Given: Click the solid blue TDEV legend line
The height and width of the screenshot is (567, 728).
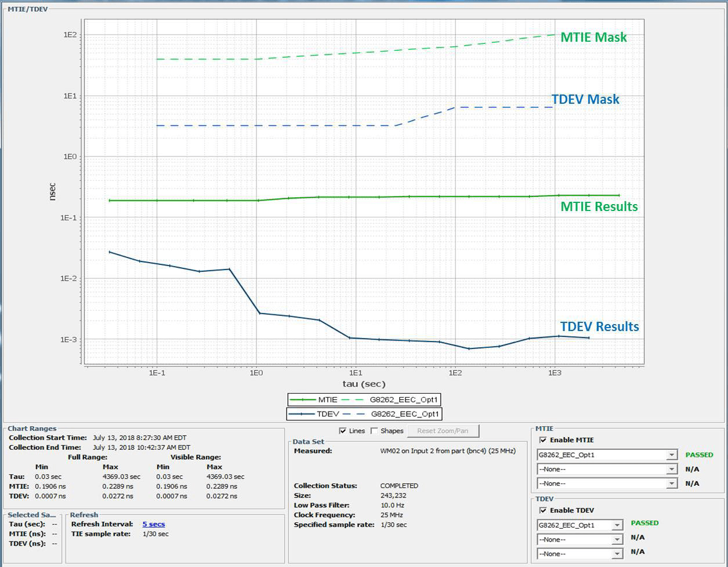Looking at the screenshot, I should (303, 414).
